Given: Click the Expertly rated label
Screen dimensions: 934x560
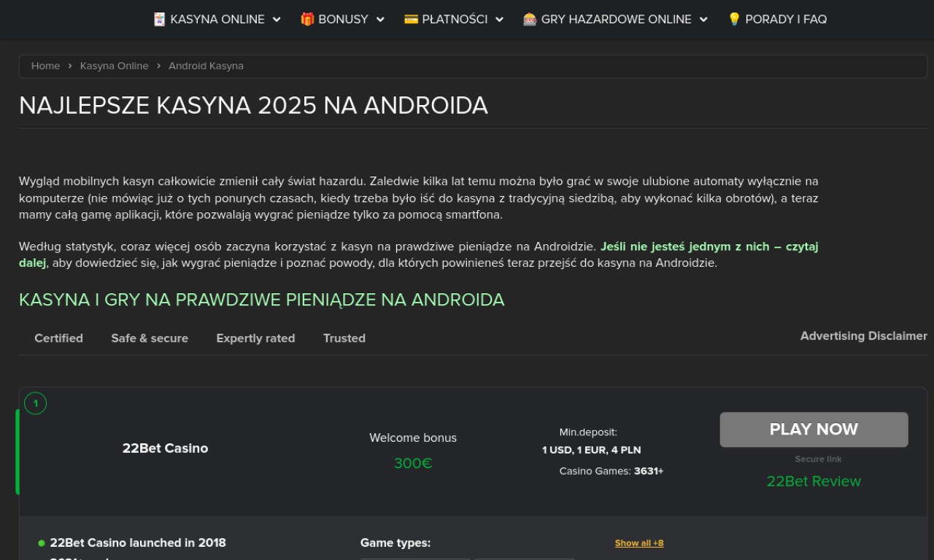Looking at the screenshot, I should [255, 338].
